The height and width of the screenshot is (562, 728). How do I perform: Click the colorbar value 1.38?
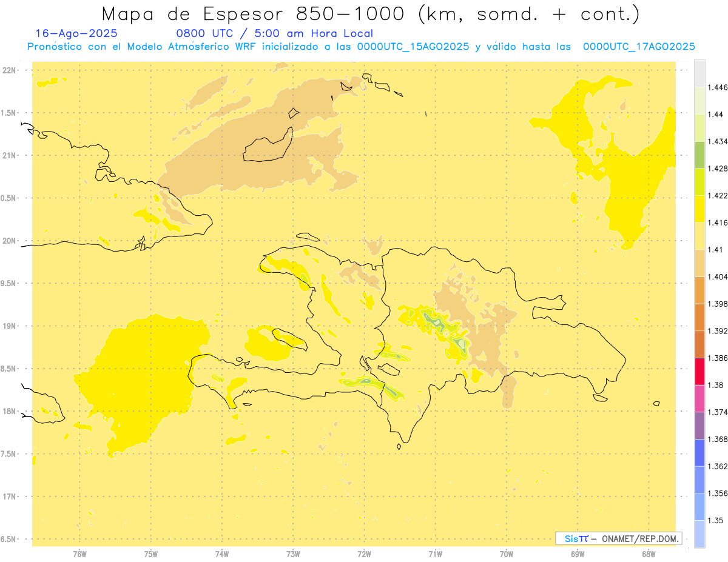tap(715, 385)
